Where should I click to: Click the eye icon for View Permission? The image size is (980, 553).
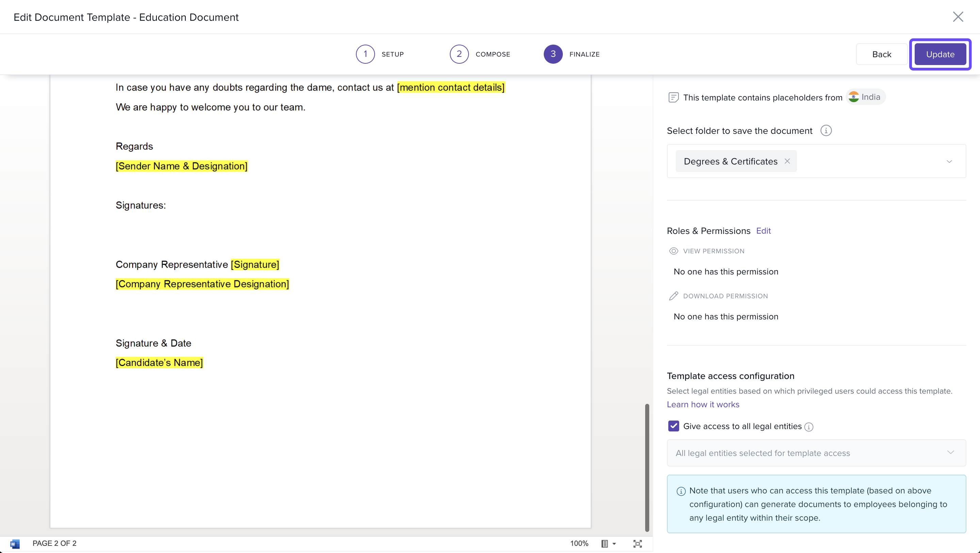point(673,251)
